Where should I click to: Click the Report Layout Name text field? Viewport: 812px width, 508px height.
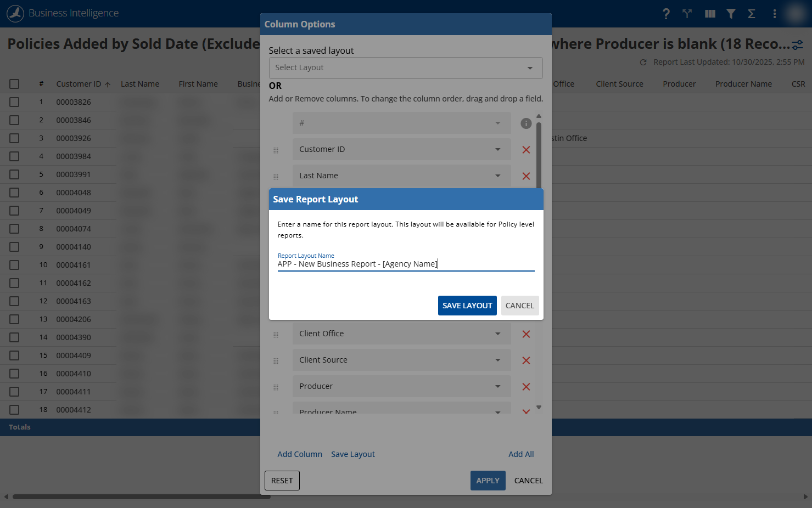pos(406,264)
